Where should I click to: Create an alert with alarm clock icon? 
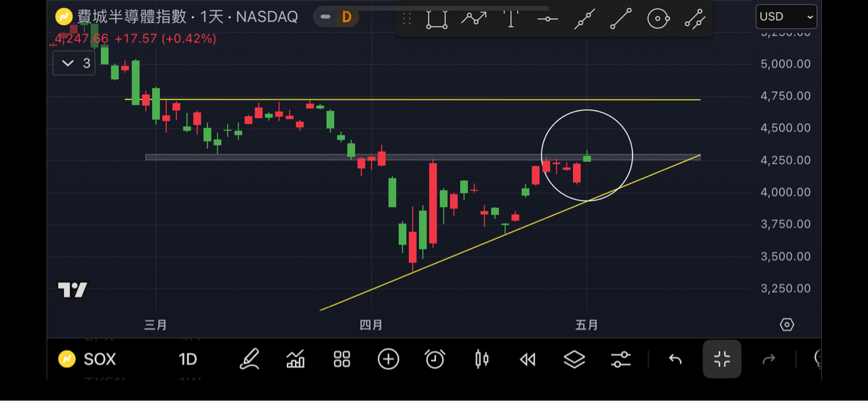click(435, 359)
